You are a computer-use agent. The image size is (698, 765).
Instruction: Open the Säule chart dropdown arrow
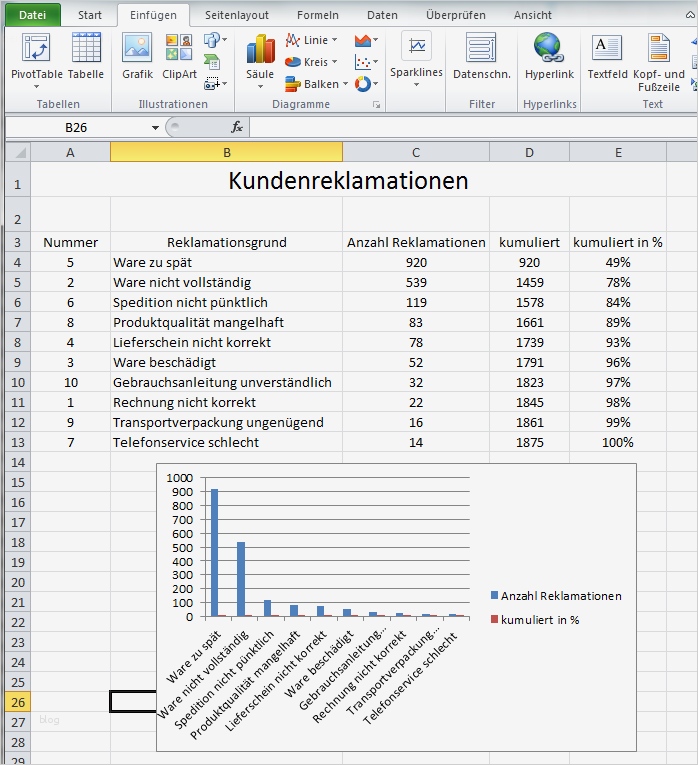pyautogui.click(x=260, y=87)
